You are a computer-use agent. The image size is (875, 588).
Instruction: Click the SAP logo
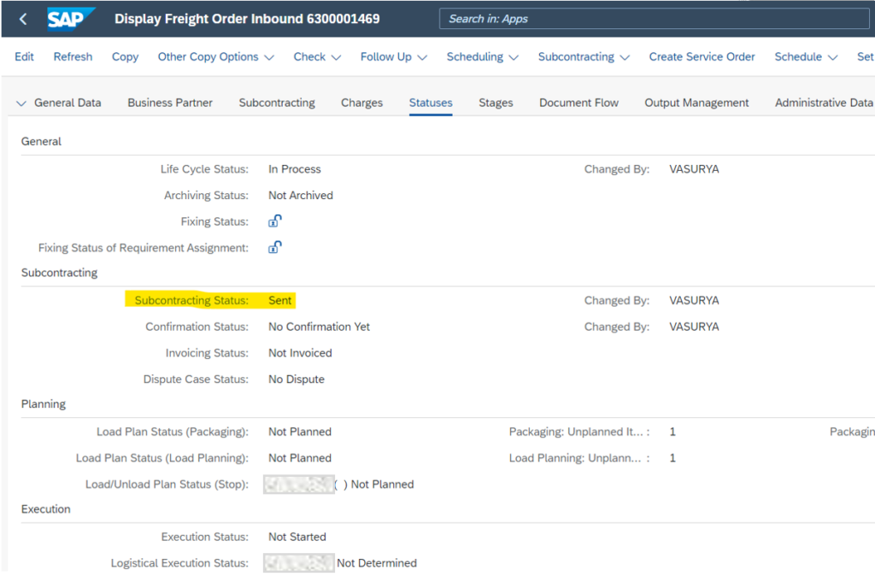pos(68,19)
